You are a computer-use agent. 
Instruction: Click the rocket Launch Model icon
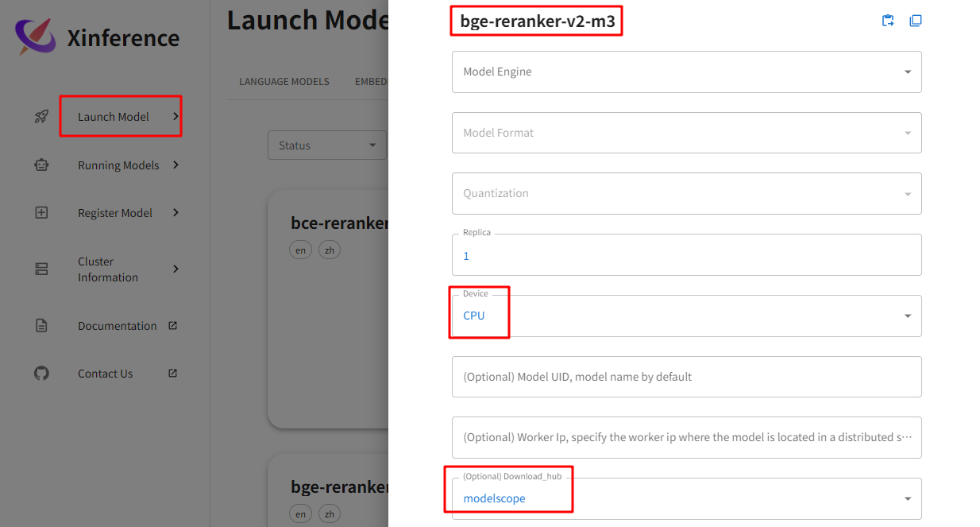click(x=41, y=117)
